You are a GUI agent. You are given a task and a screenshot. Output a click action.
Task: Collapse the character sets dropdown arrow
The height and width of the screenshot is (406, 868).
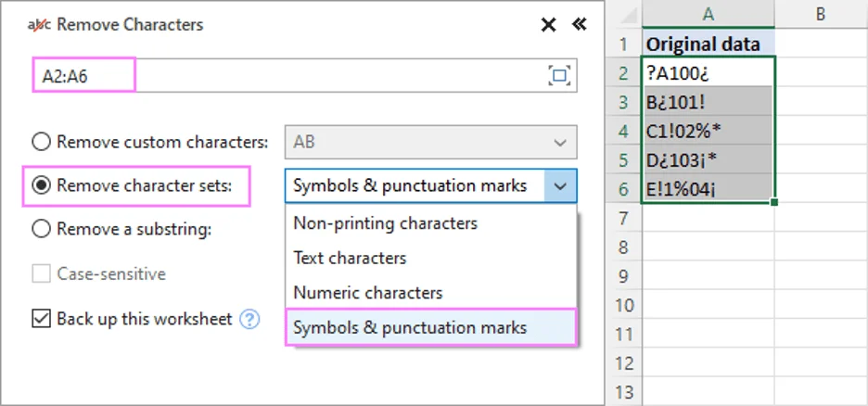560,185
